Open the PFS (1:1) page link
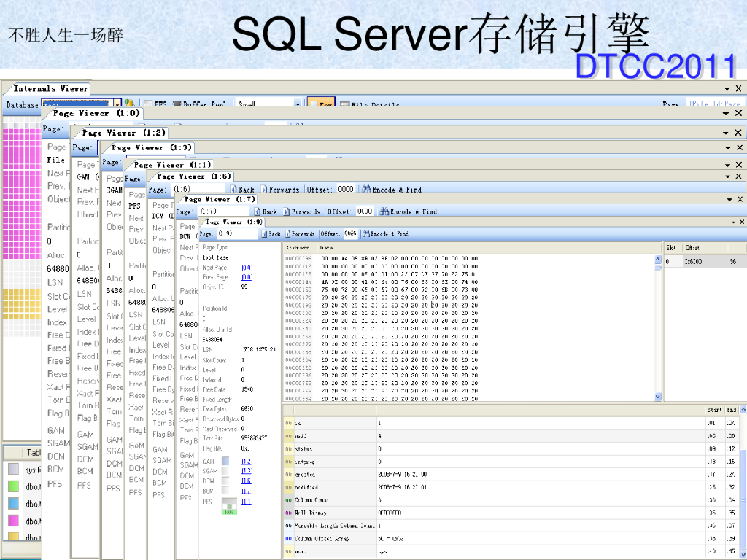747x560 pixels. [x=246, y=501]
